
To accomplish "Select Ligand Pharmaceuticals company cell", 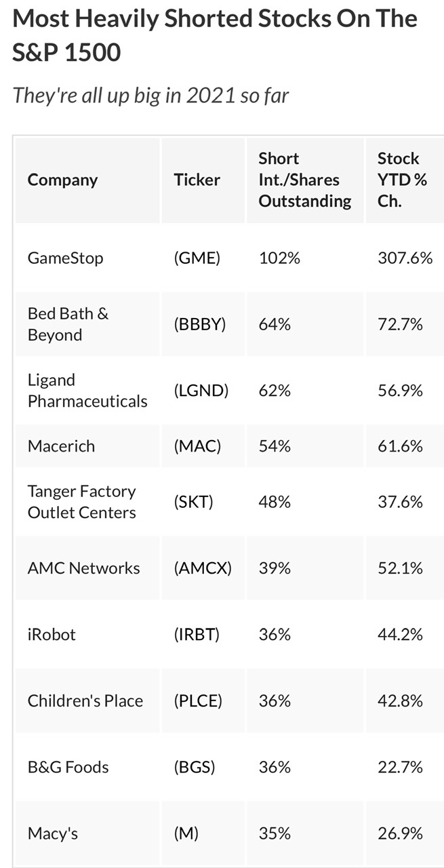I will [x=87, y=391].
